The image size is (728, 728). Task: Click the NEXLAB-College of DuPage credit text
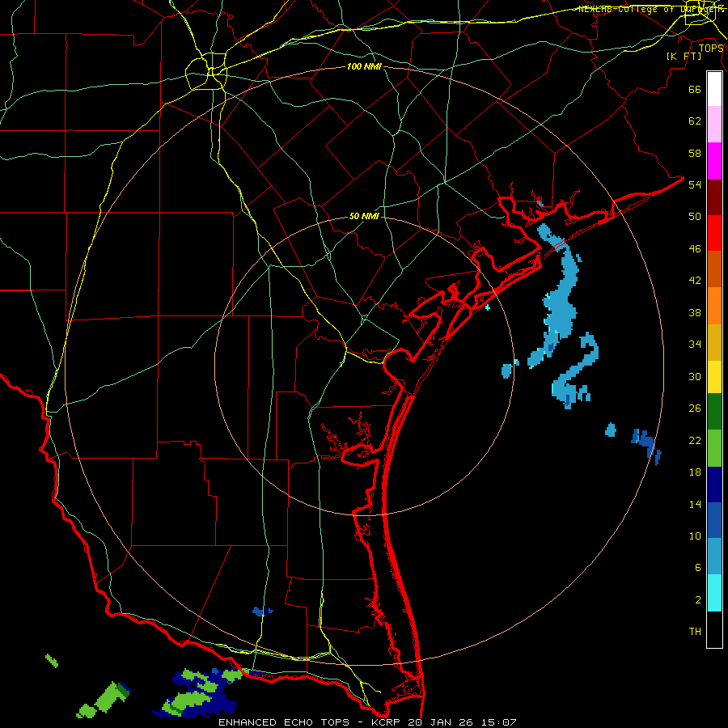click(650, 9)
